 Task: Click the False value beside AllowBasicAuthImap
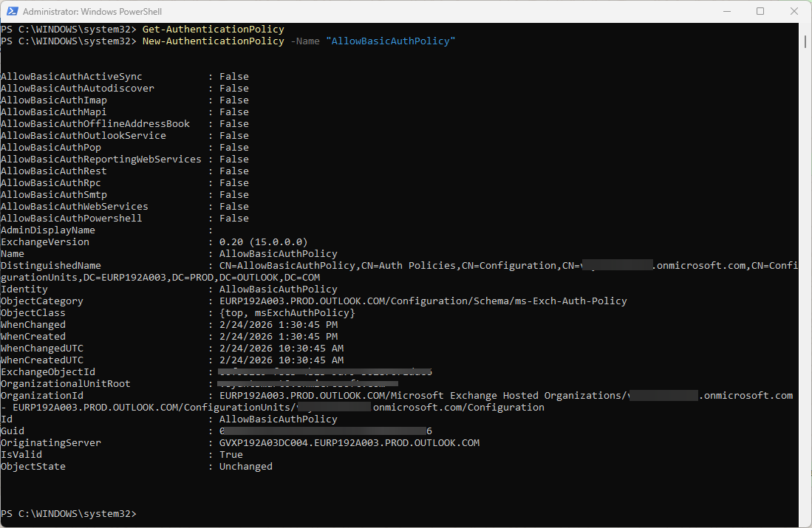click(x=233, y=100)
